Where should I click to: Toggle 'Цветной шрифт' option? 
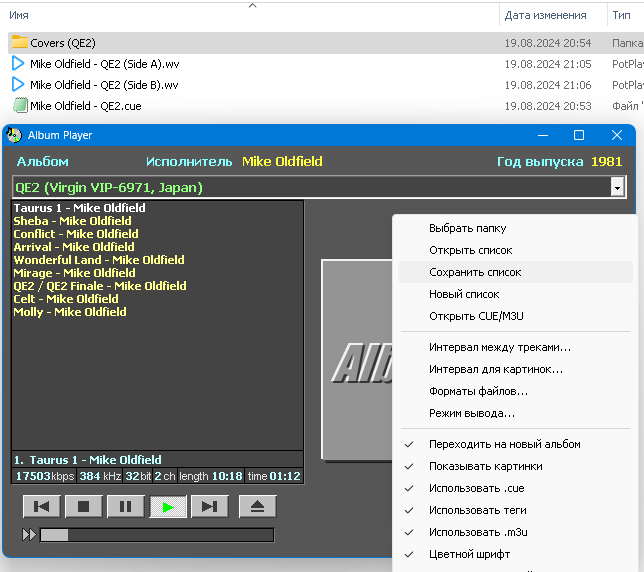[x=515, y=554]
